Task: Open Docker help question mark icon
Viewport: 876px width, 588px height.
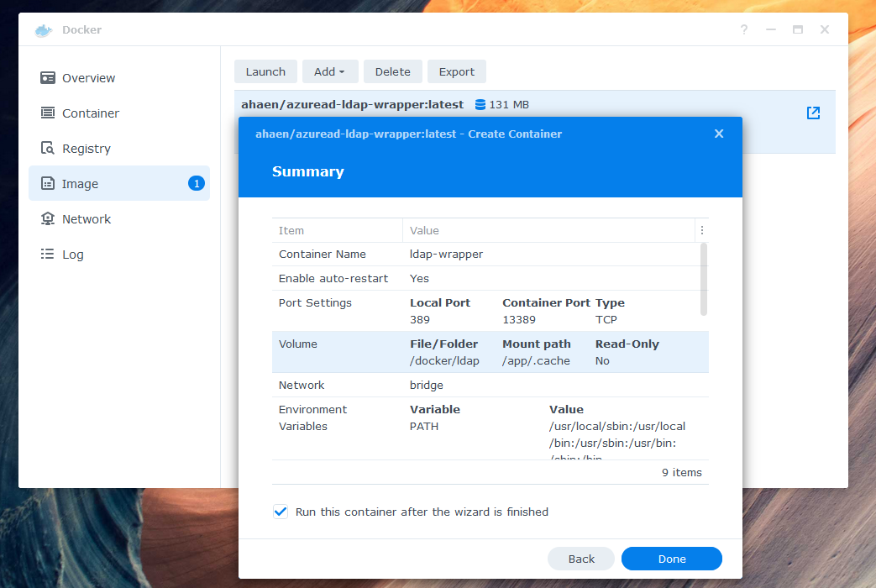Action: pos(743,29)
